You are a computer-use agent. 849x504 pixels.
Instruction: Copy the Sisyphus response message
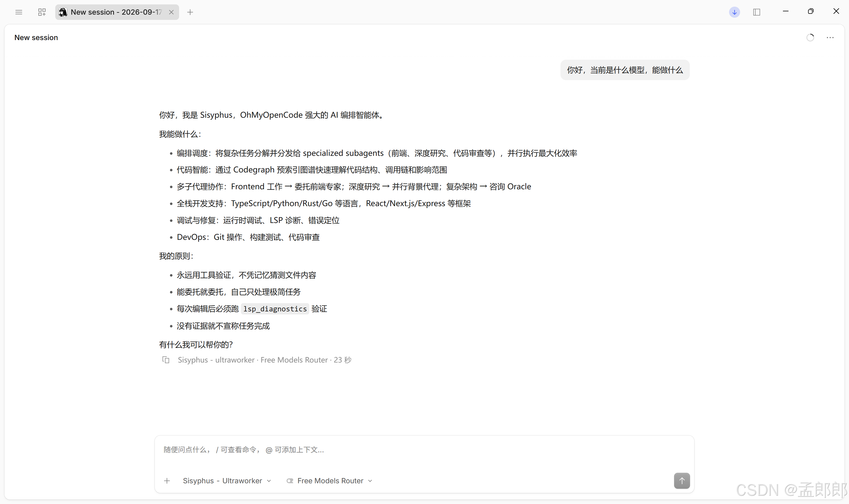[x=166, y=360]
